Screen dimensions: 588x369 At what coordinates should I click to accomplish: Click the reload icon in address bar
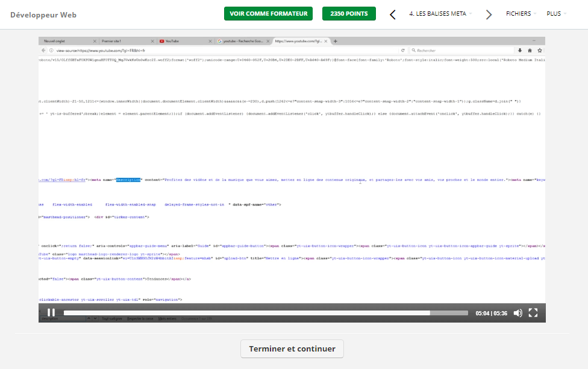pyautogui.click(x=402, y=51)
